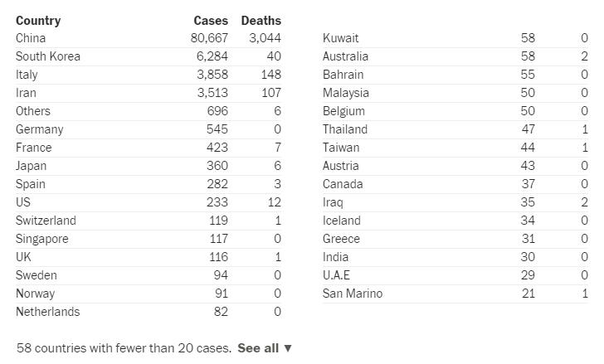The image size is (604, 364).
Task: Click Italy in the country list
Action: tap(27, 75)
